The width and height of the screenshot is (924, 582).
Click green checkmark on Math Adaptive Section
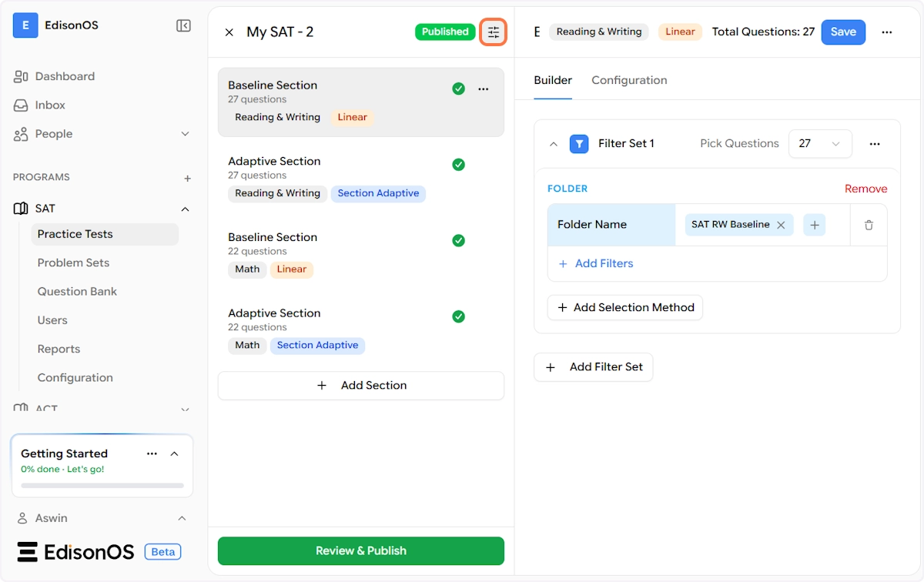[458, 316]
